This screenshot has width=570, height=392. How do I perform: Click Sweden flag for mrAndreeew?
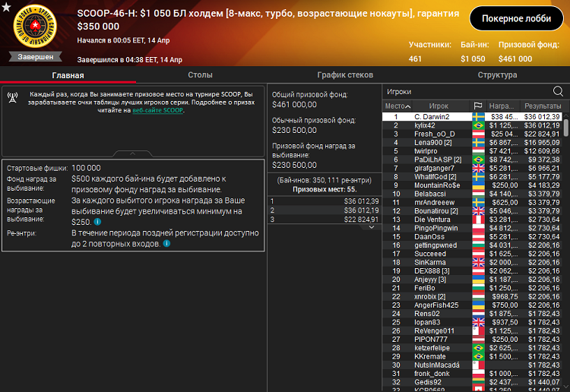[478, 202]
